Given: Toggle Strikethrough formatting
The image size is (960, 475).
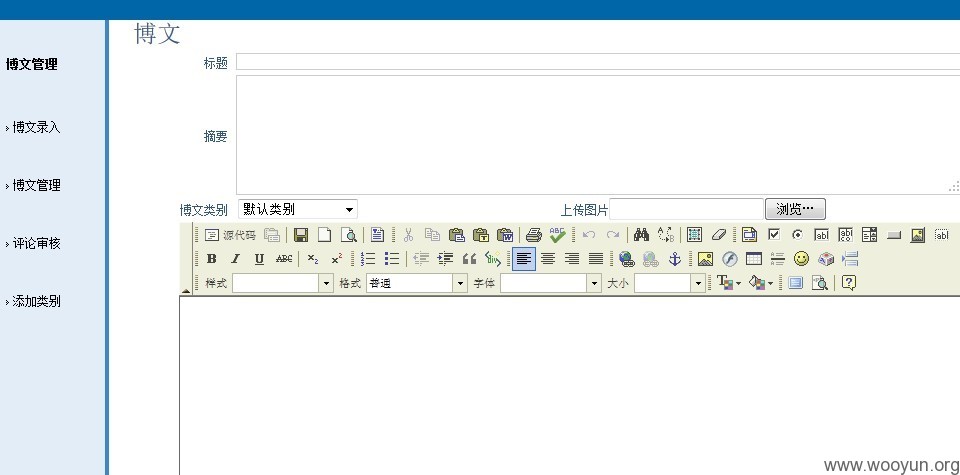Looking at the screenshot, I should coord(283,259).
